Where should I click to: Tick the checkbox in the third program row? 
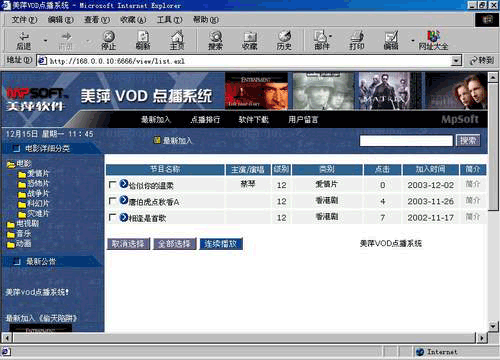click(x=112, y=217)
